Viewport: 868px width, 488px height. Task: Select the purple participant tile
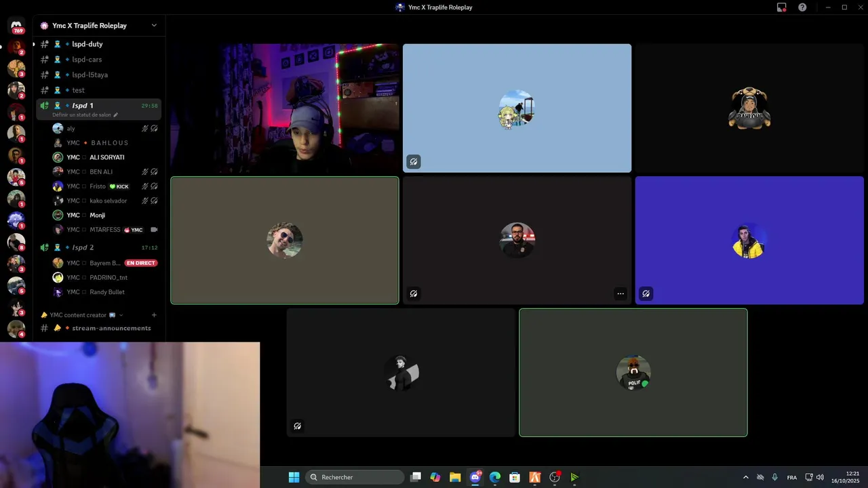(749, 241)
